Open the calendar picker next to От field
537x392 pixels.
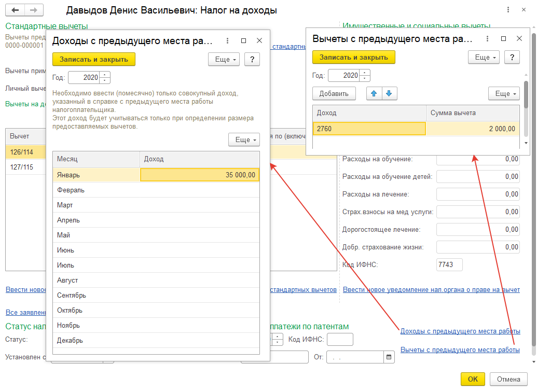pyautogui.click(x=389, y=357)
